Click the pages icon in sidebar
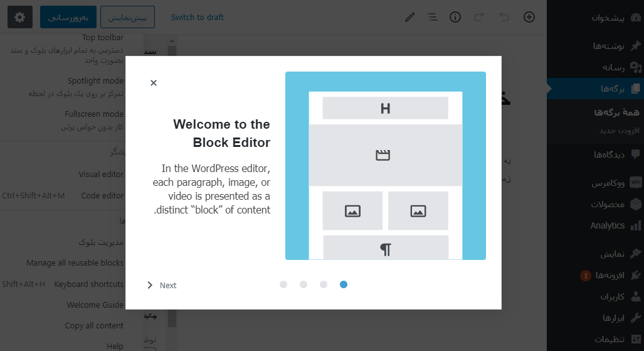Viewport: 644px width, 351px height. point(635,89)
